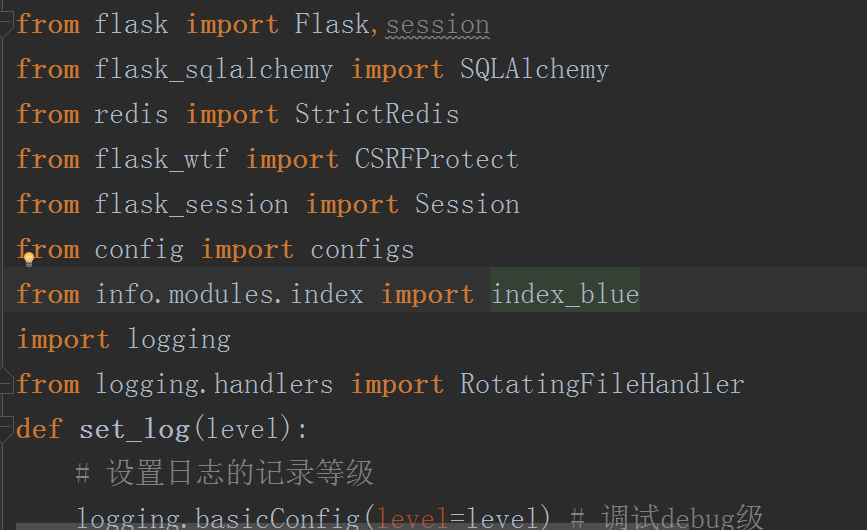Click the StrictRedis class name

point(377,114)
